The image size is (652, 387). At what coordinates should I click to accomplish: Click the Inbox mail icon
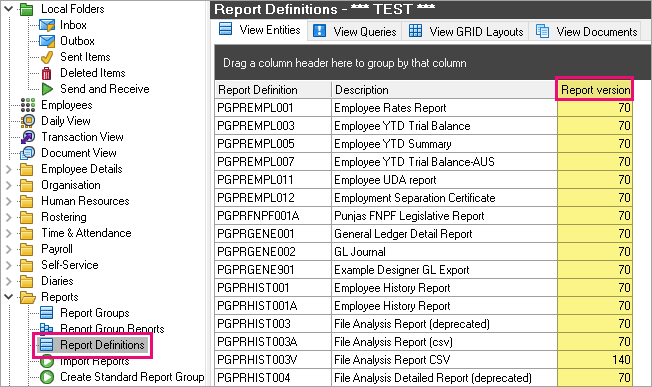tap(47, 25)
